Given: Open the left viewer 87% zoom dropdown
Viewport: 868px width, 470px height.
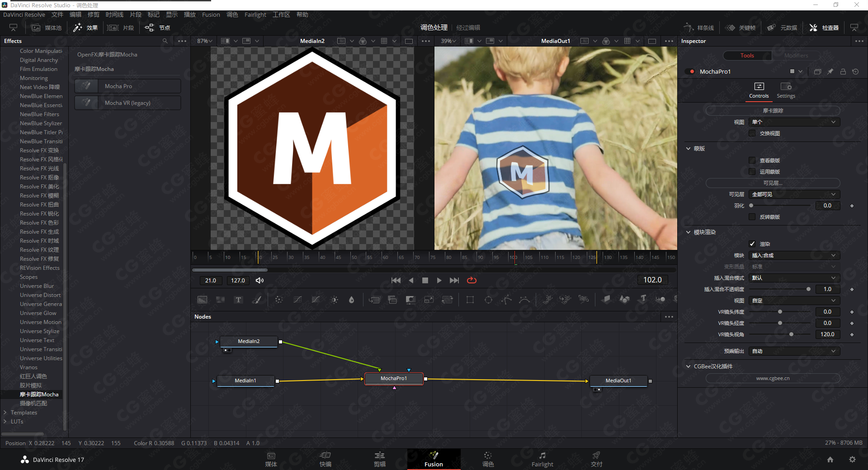Looking at the screenshot, I should pos(204,41).
